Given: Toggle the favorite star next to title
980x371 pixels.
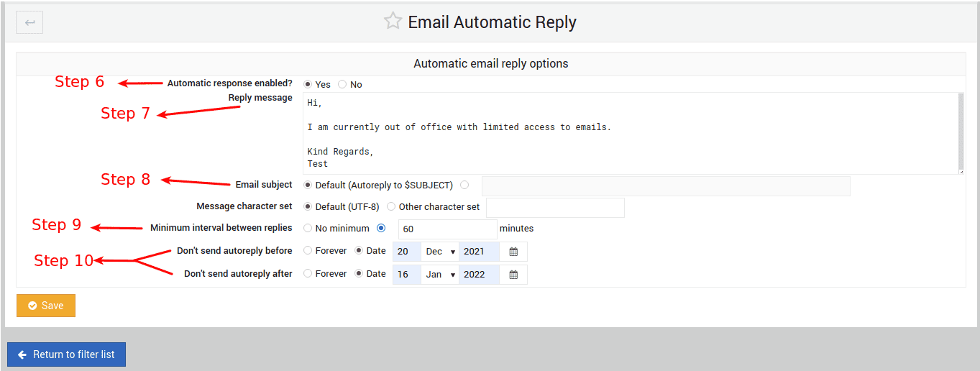Looking at the screenshot, I should 393,22.
